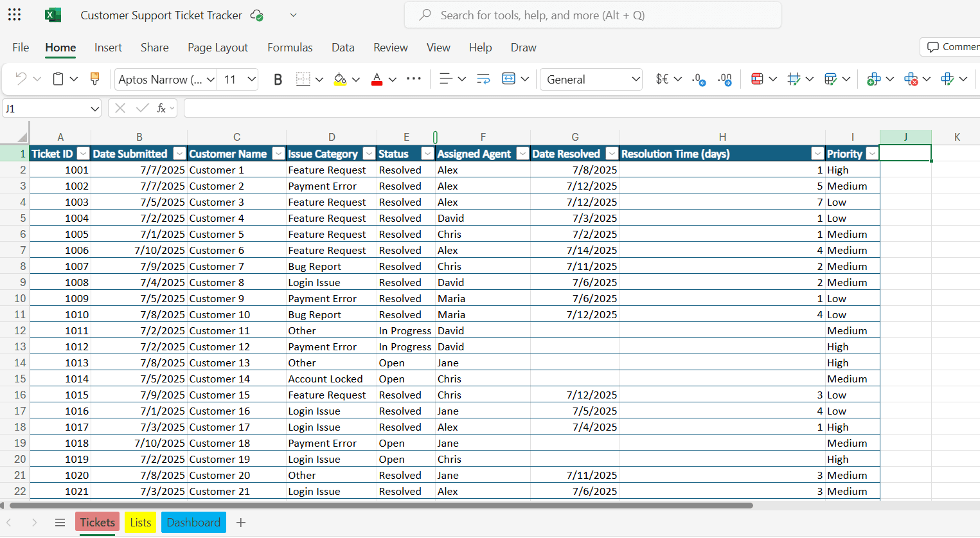Image resolution: width=980 pixels, height=538 pixels.
Task: Add a new sheet with the plus button
Action: pos(241,523)
